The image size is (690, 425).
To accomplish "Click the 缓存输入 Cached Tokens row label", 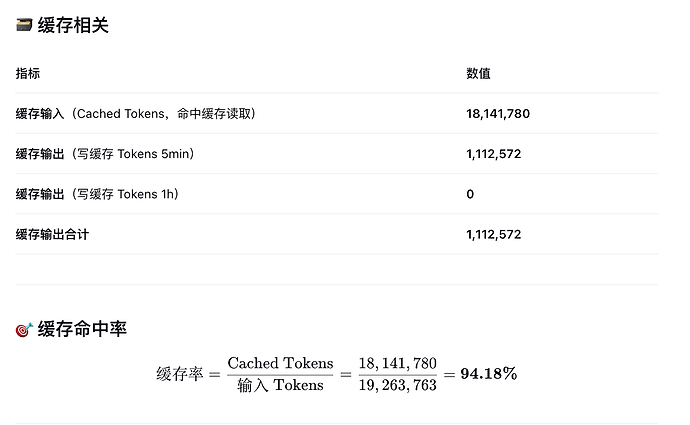I will [x=136, y=114].
